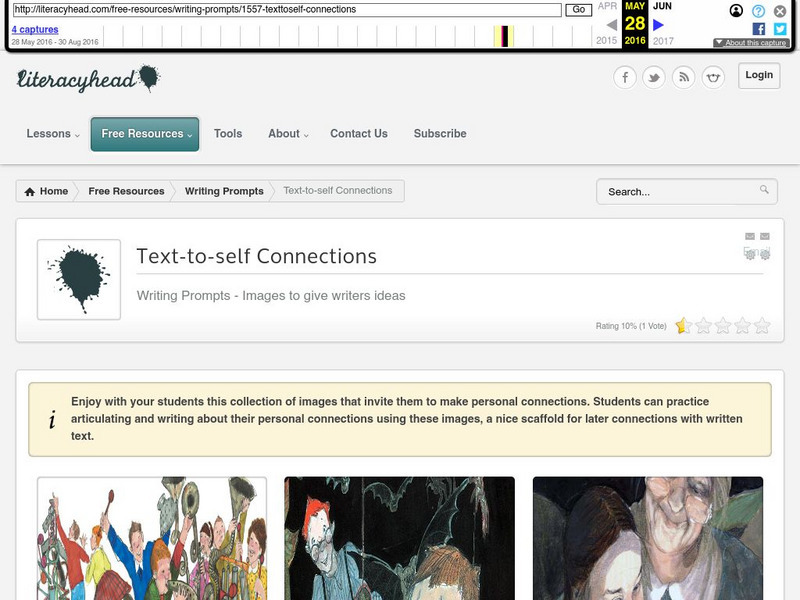Go to the next capture arrow

pyautogui.click(x=658, y=24)
